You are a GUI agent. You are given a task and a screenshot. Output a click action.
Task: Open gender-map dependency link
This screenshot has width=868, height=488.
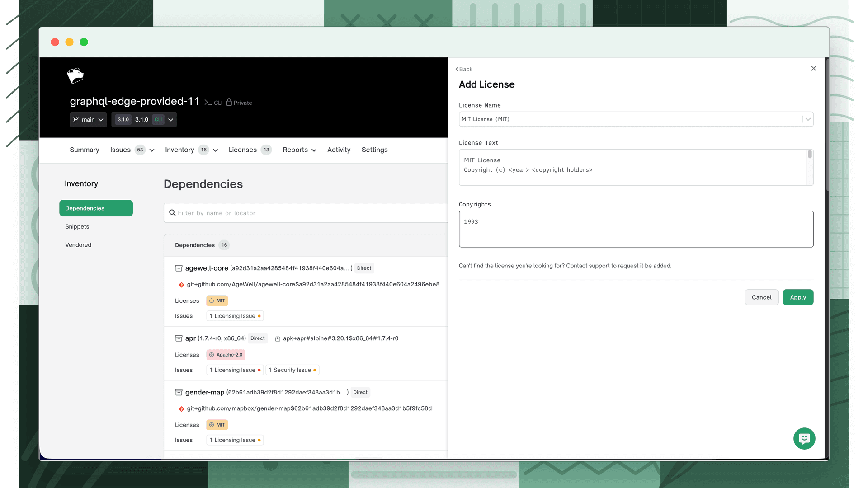coord(205,393)
